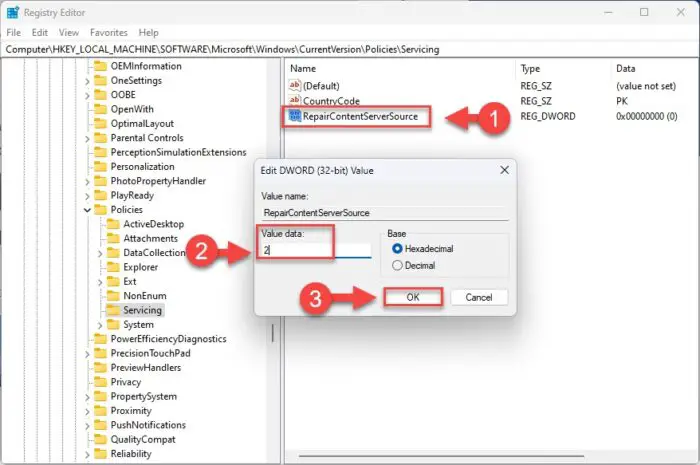700x465 pixels.
Task: Click the Registry Editor app icon in title bar
Action: 12,12
